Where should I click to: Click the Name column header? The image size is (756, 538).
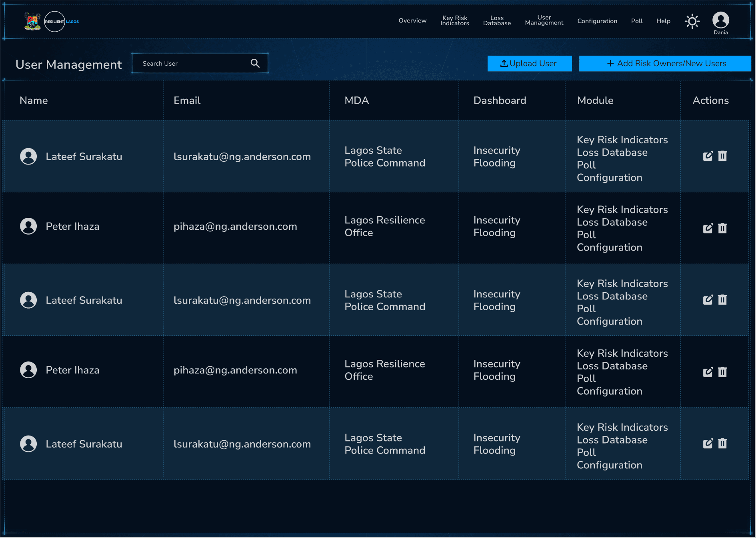coord(34,100)
